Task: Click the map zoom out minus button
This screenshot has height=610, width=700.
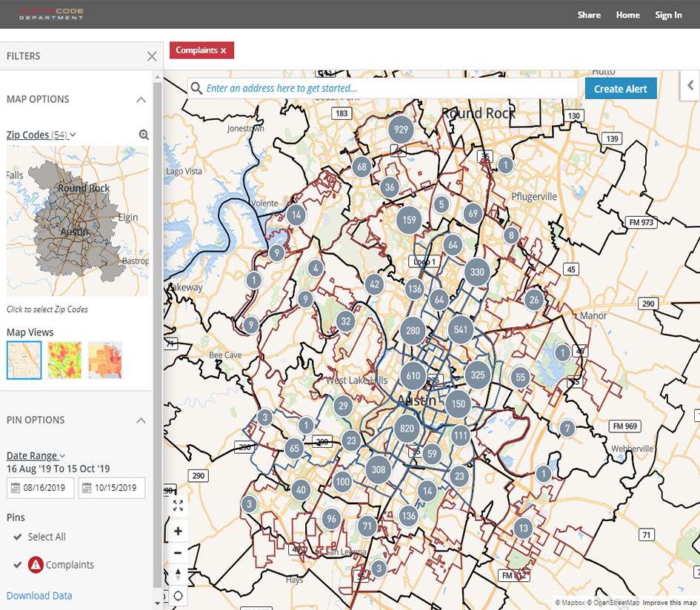Action: 178,553
